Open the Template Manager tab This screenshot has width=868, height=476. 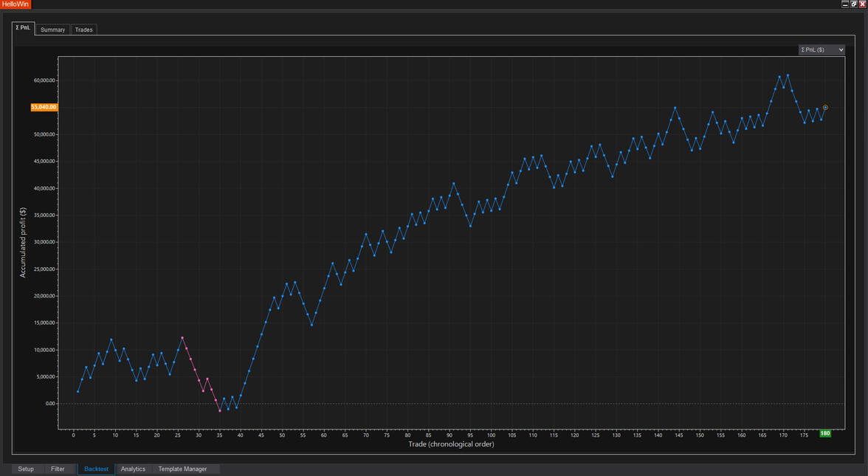click(182, 469)
